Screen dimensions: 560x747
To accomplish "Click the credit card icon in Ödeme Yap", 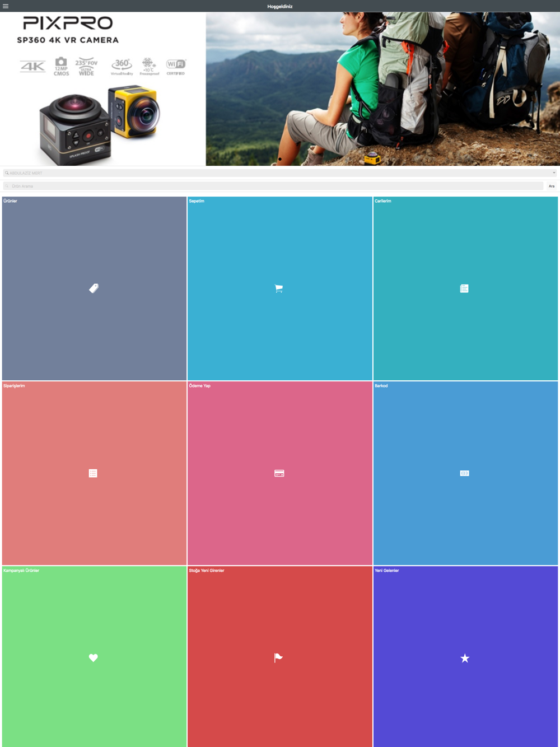I will pyautogui.click(x=279, y=473).
